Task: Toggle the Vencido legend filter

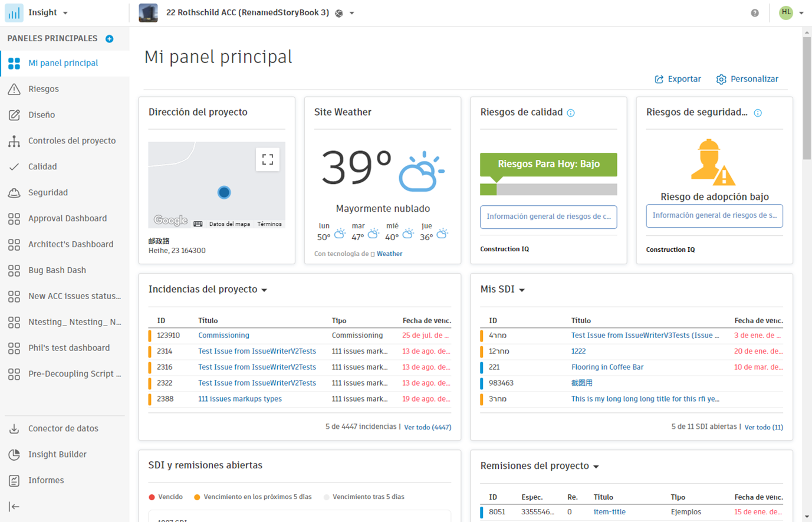Action: [x=166, y=497]
